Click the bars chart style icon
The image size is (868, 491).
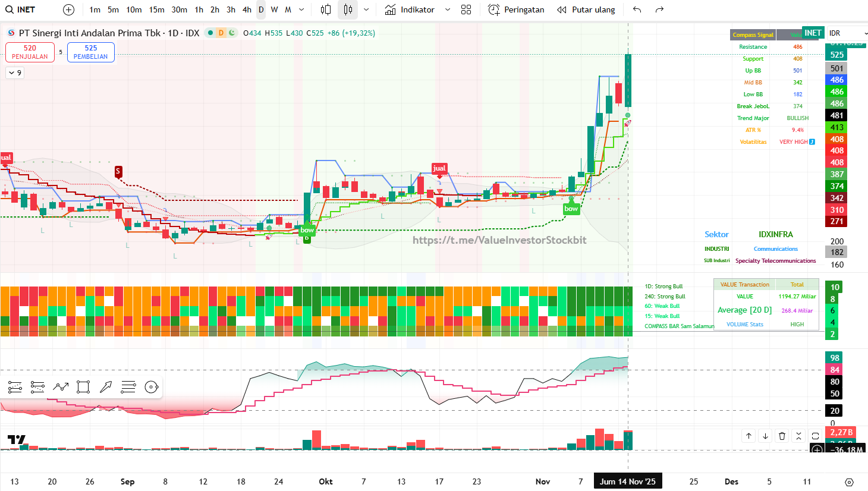tap(326, 10)
